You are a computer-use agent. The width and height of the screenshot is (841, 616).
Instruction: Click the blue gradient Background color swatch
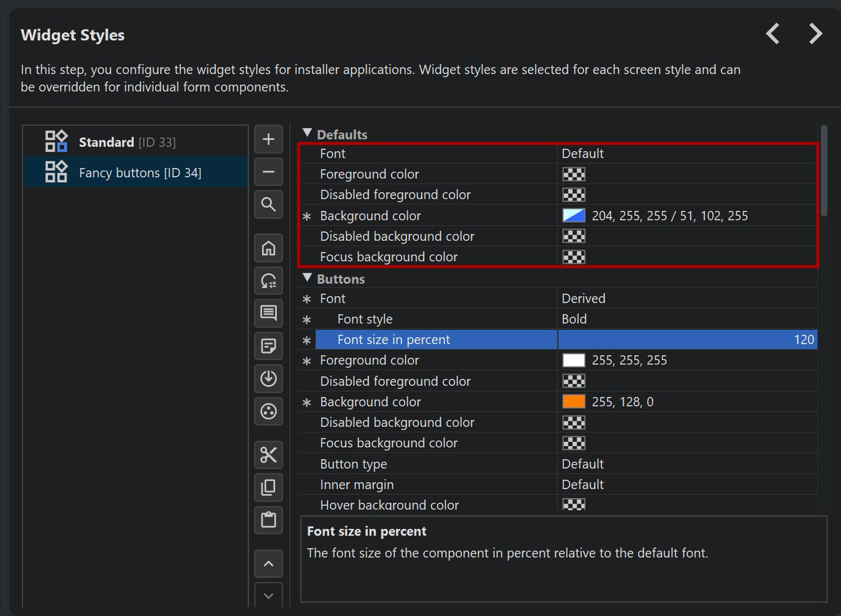point(573,216)
